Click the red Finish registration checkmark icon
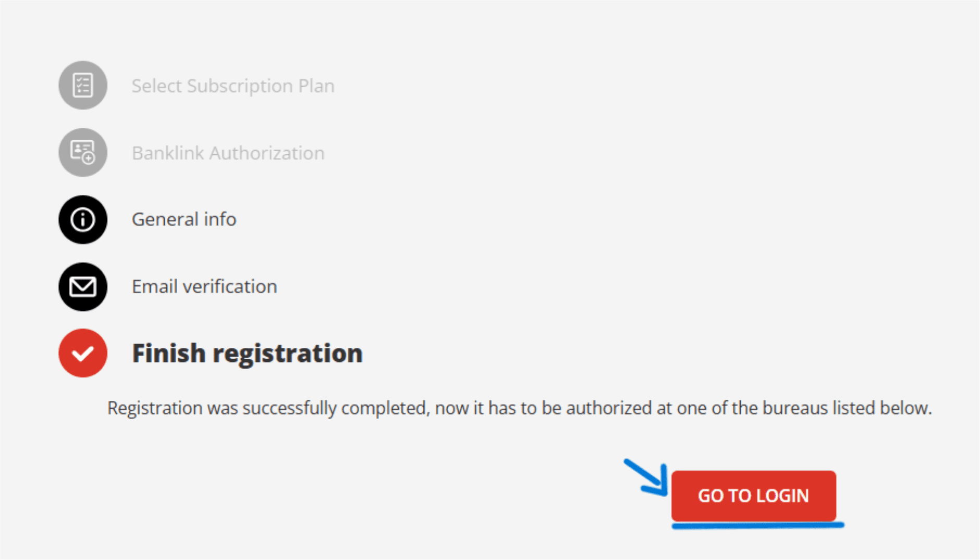 (83, 353)
